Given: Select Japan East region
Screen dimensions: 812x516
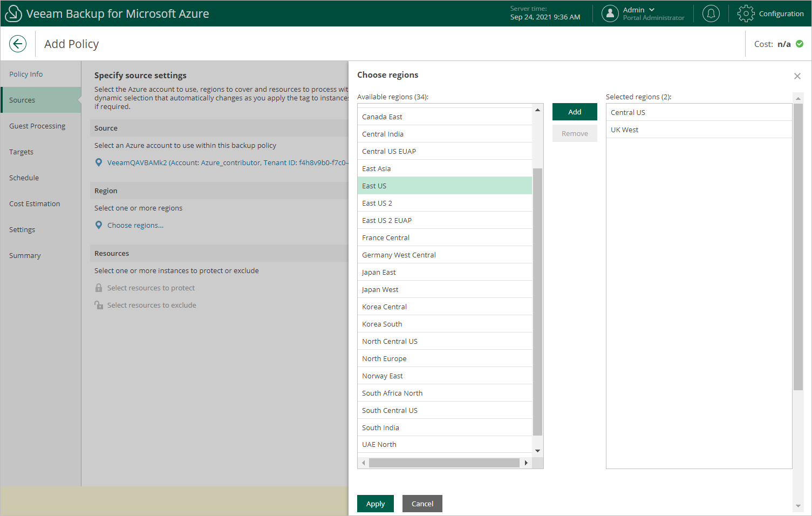Looking at the screenshot, I should click(x=445, y=272).
